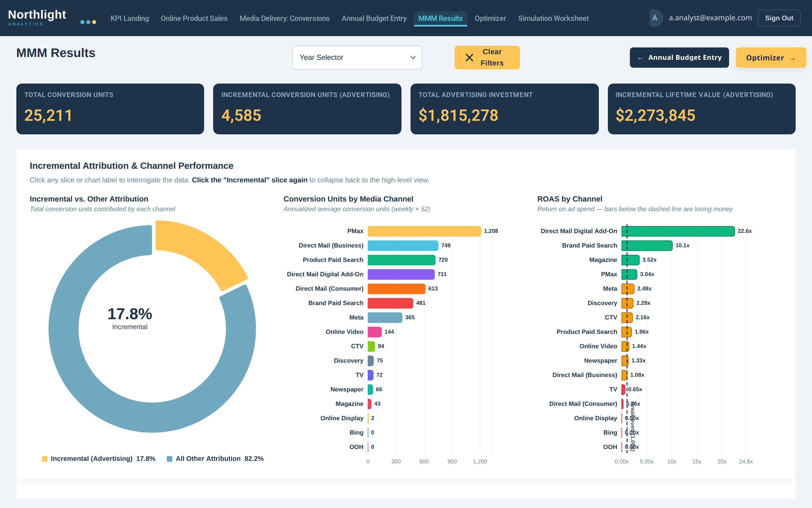Switch to Simulation Worksheet tab
The image size is (812, 508).
click(553, 18)
